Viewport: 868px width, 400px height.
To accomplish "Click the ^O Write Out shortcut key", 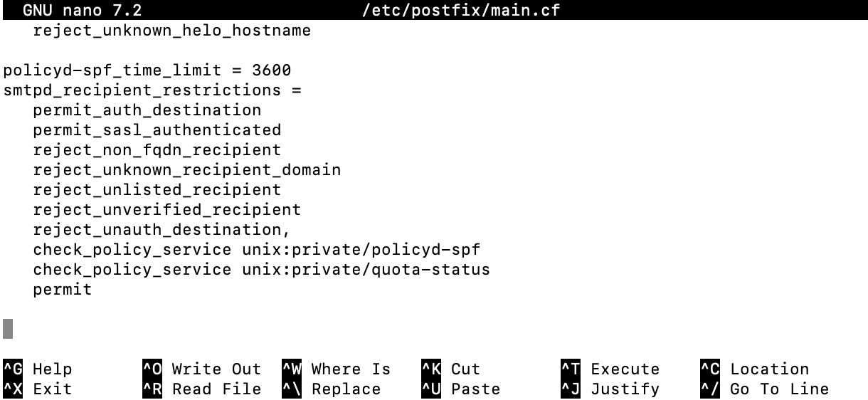I will (x=152, y=369).
